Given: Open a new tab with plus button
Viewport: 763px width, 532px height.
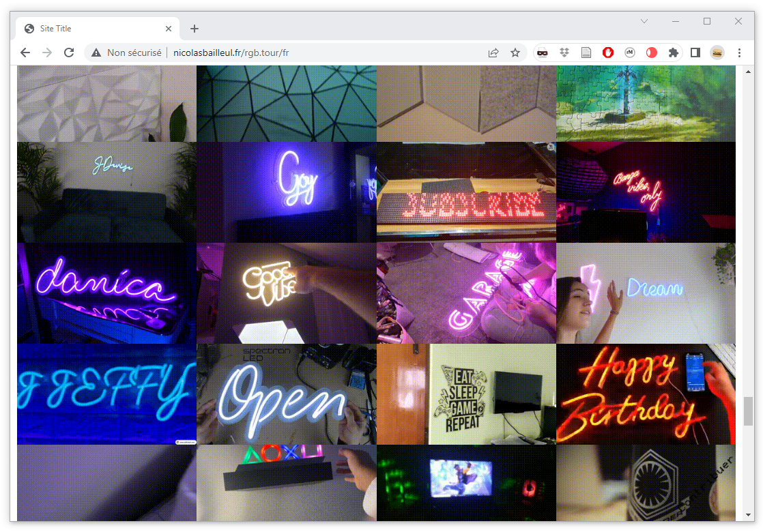Looking at the screenshot, I should pos(195,29).
